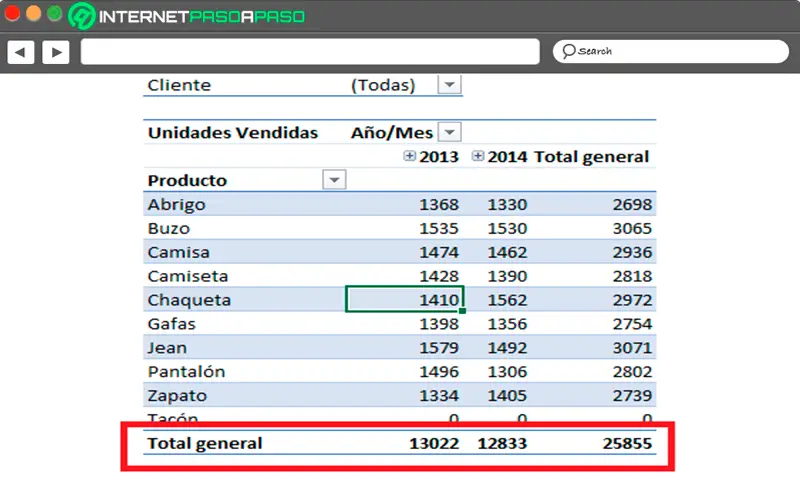Click Buzo total cell 3065
Image resolution: width=800 pixels, height=500 pixels.
(x=632, y=228)
